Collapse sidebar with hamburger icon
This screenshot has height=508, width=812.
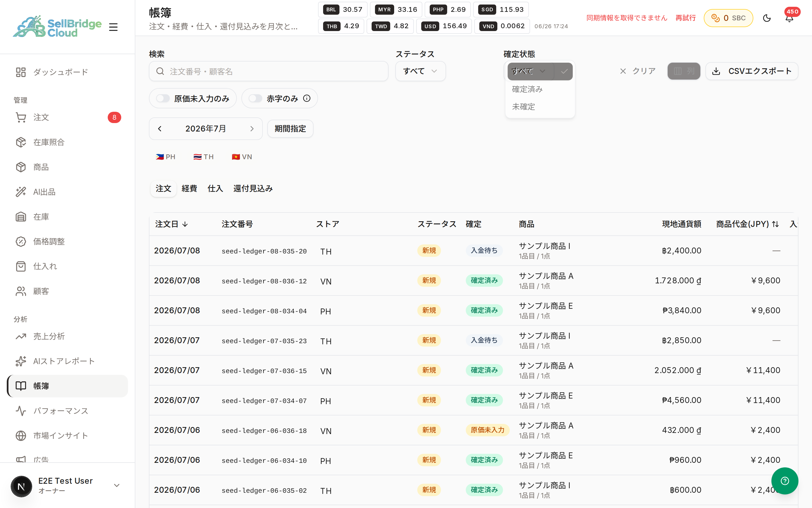(113, 27)
